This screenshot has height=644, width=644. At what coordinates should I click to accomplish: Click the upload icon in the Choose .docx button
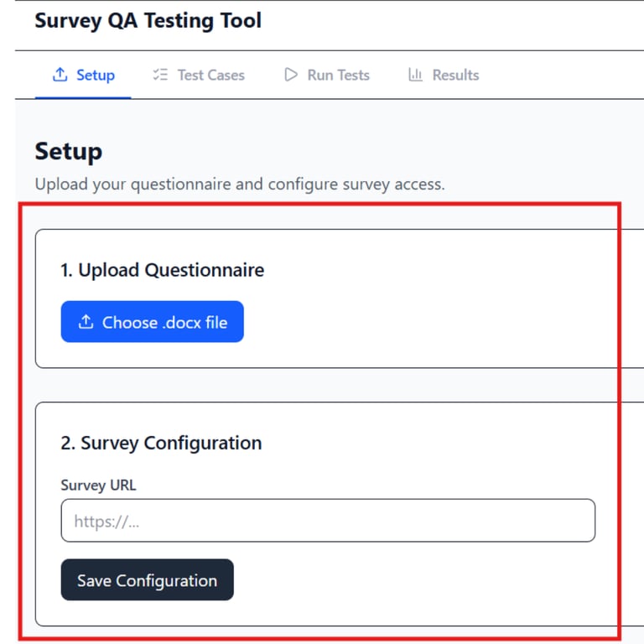click(x=86, y=323)
